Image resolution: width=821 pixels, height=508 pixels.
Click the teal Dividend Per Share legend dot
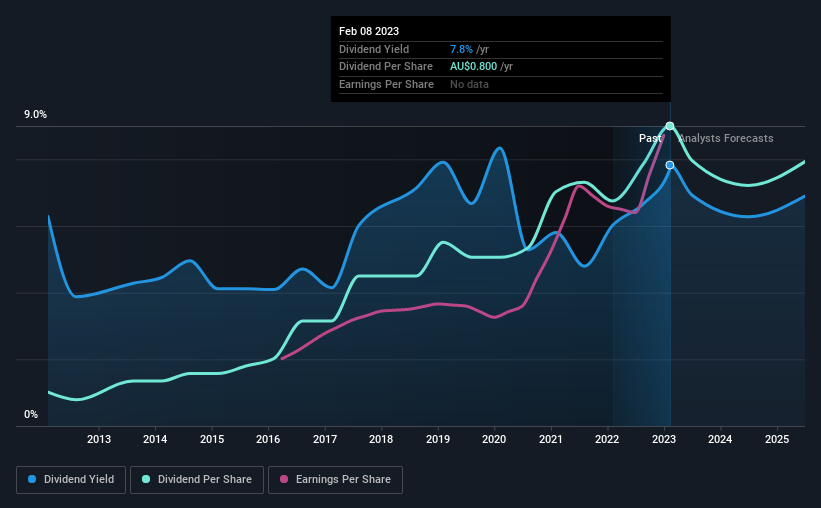point(146,479)
